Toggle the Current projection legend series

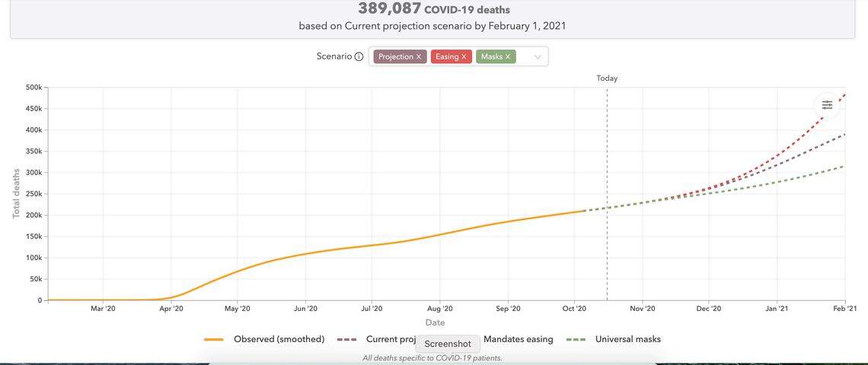(x=390, y=339)
